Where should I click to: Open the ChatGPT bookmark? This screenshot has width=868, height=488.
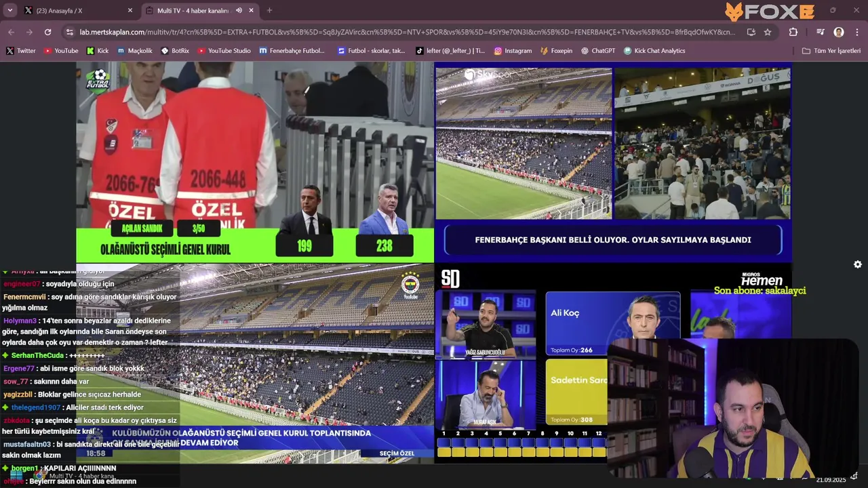coord(598,51)
